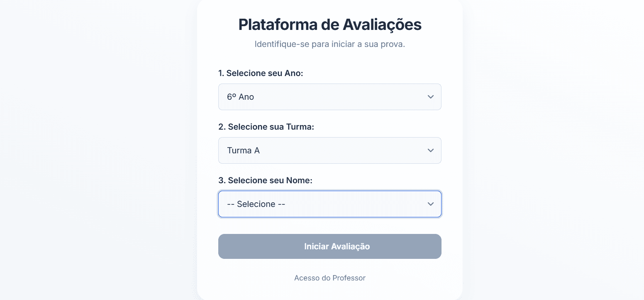Click the 'Plataforma de Avaliações' heading
644x300 pixels.
(x=329, y=25)
